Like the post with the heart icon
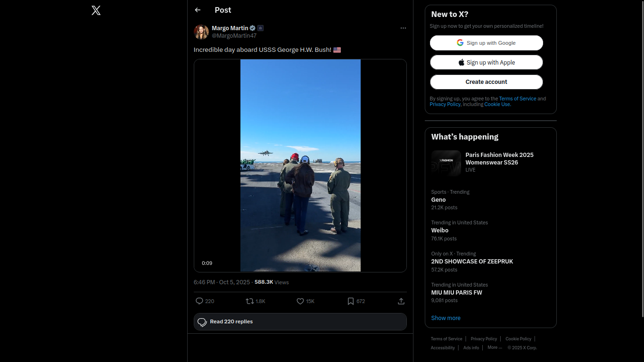644x362 pixels. coord(300,301)
